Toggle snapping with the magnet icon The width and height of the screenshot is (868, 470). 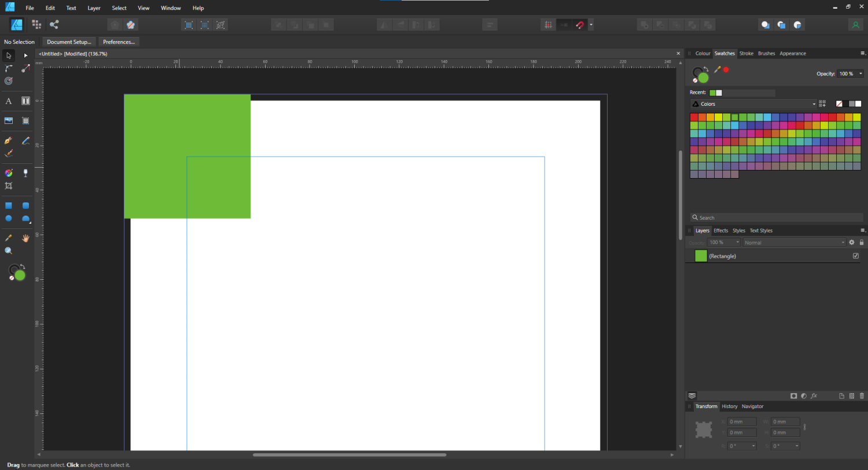coord(579,25)
